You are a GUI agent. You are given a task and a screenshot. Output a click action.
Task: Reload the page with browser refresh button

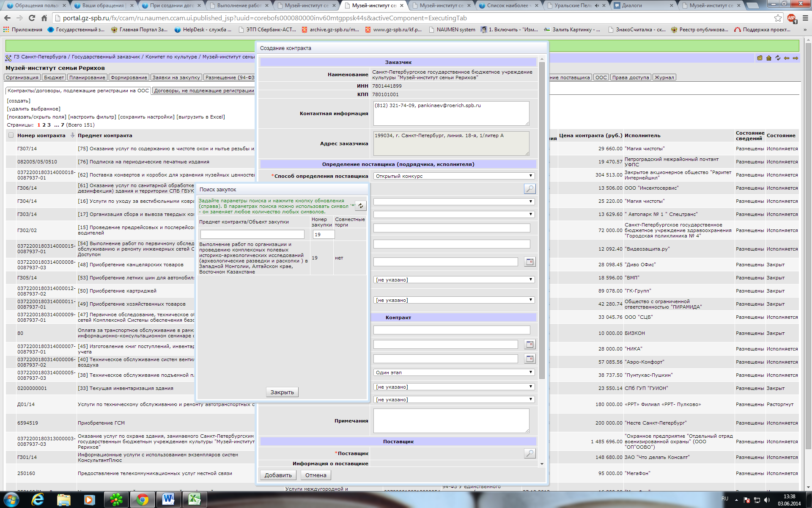pos(32,18)
